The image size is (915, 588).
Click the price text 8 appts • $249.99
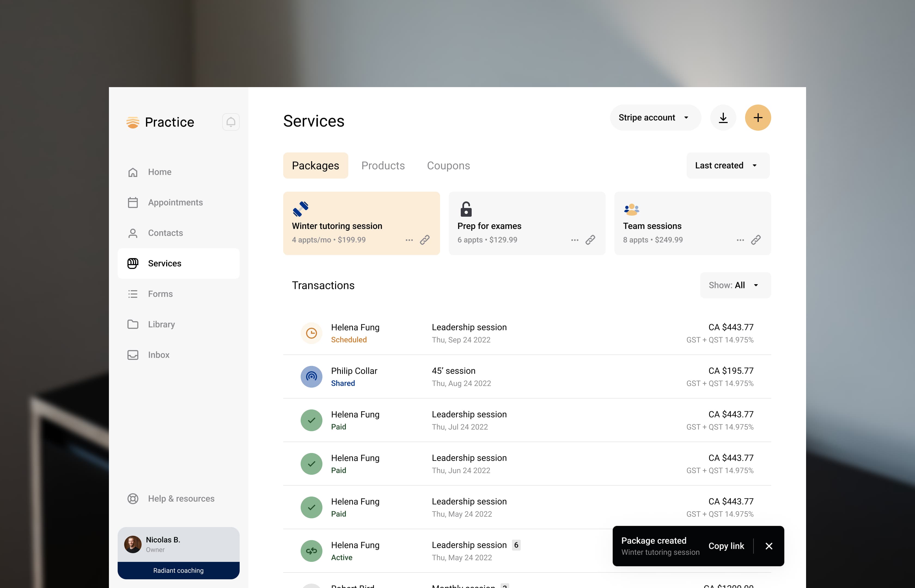[x=653, y=240]
